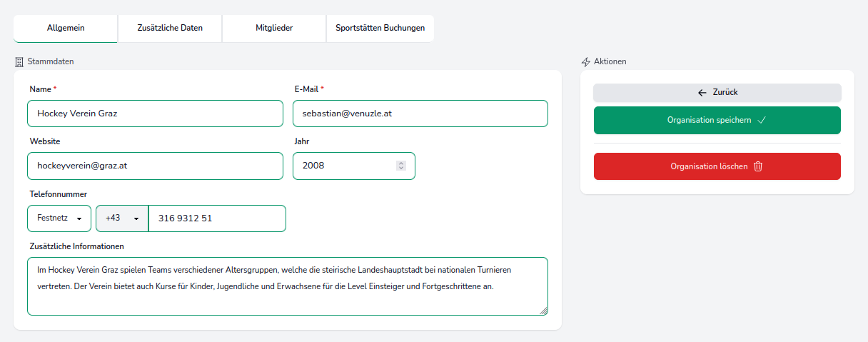Focus the Name input field
The image size is (868, 342).
pos(155,114)
